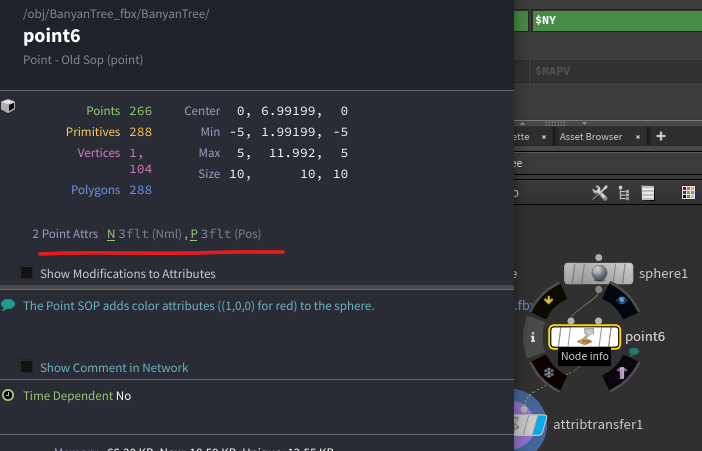
Task: Click the node path /obj/BanyanTree_fbx/BanyanTree/
Action: click(x=116, y=14)
